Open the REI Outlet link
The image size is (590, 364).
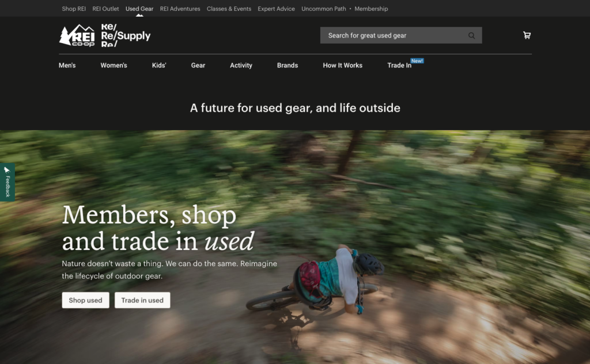tap(106, 9)
